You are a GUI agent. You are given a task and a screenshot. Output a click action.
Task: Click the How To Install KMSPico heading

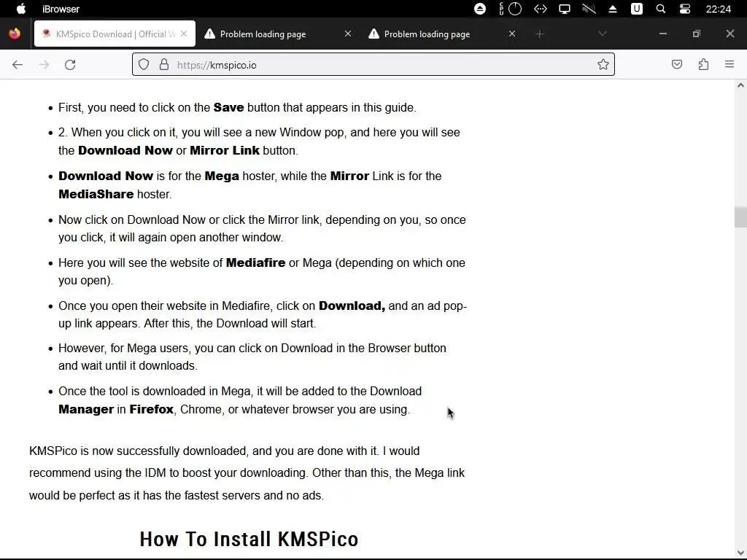point(249,540)
